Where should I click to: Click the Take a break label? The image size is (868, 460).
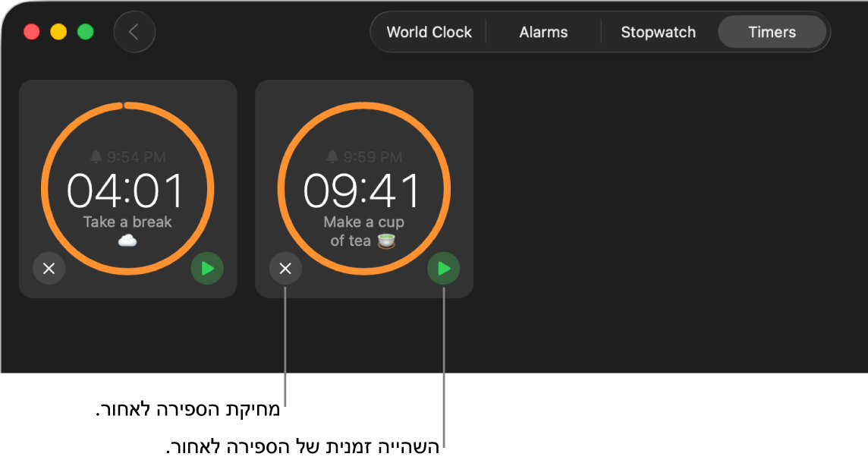127,222
